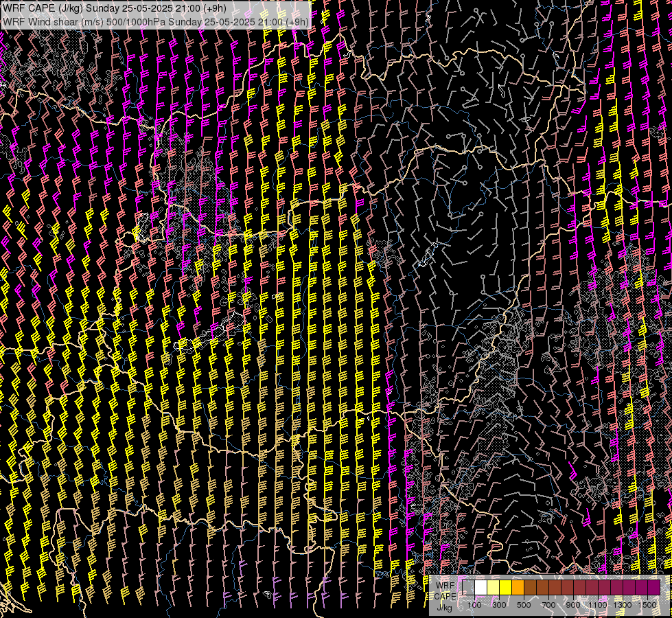Click the WRF CAPE title line
Viewport: 672px width, 618px height.
pyautogui.click(x=115, y=8)
